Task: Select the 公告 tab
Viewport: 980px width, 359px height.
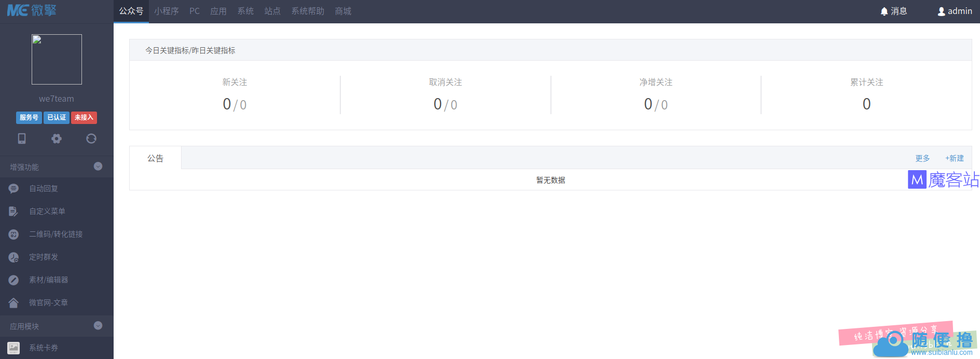Action: pos(155,158)
